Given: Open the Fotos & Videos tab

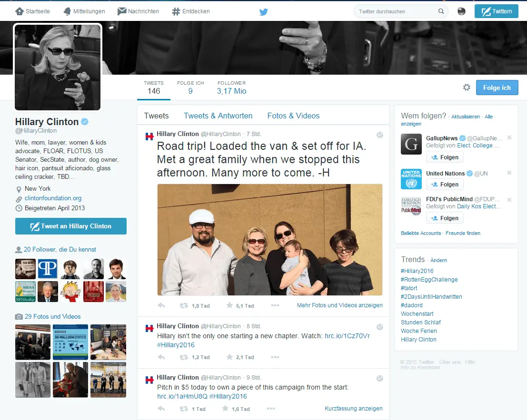Looking at the screenshot, I should click(293, 116).
